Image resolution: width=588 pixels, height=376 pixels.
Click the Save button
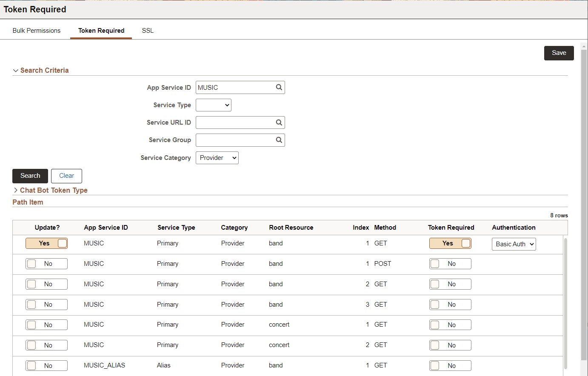559,53
